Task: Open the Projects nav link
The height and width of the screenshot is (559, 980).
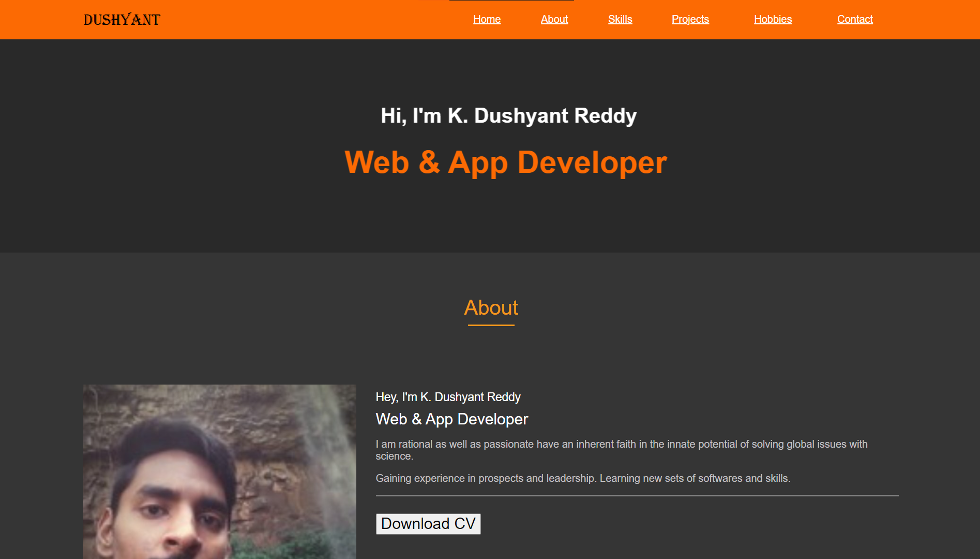Action: click(690, 19)
